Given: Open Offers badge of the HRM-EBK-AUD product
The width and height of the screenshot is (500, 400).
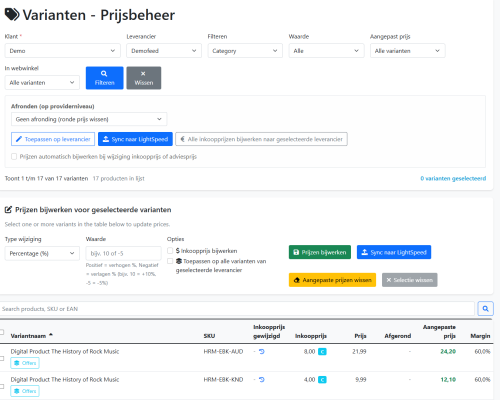Looking at the screenshot, I should click(x=25, y=363).
